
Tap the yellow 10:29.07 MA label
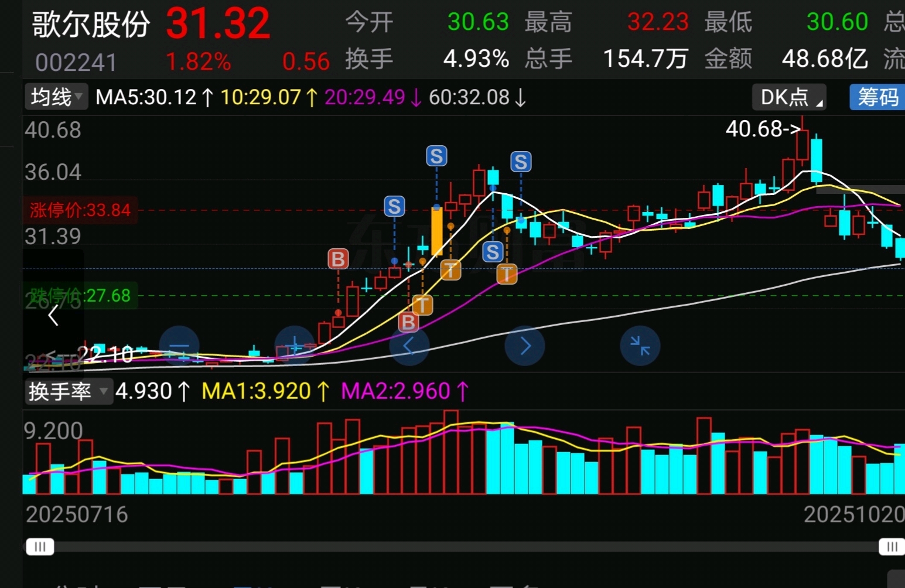[269, 97]
